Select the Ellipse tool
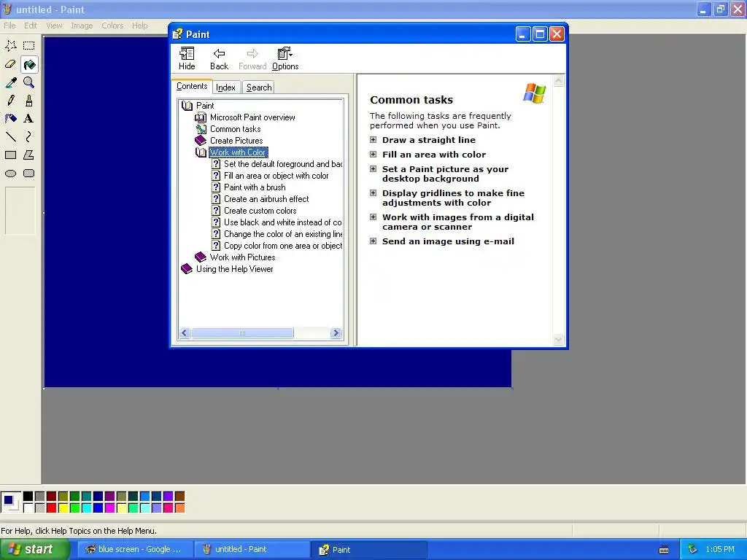Viewport: 747px width, 560px height. point(10,174)
